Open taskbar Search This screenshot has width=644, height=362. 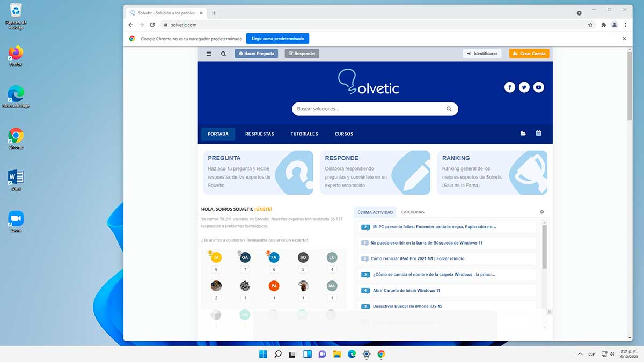[x=278, y=354]
